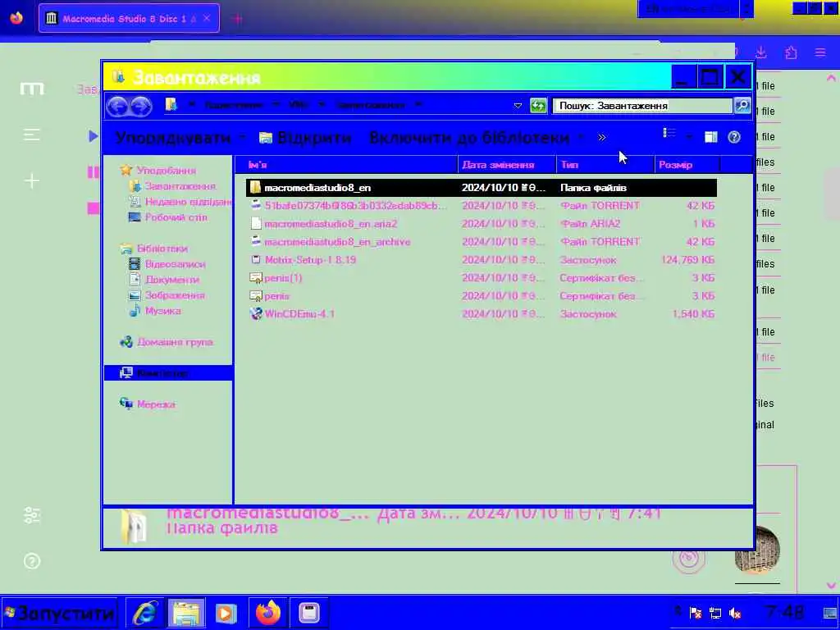Launch Internet Explorer from taskbar
840x630 pixels.
coord(144,613)
